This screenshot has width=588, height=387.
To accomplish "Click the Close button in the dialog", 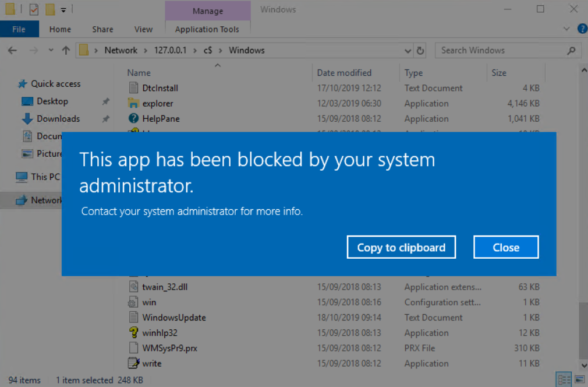I will pos(506,247).
